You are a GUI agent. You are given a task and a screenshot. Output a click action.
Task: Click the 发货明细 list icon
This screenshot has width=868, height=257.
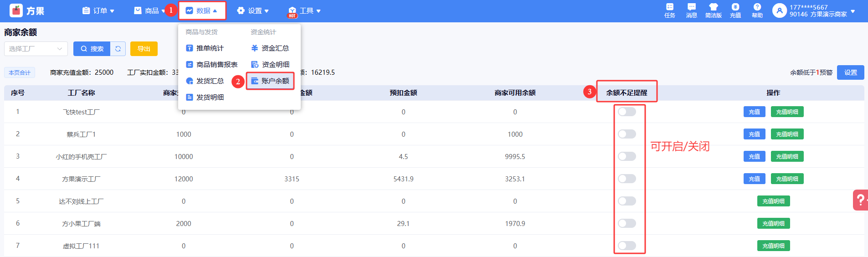[190, 98]
